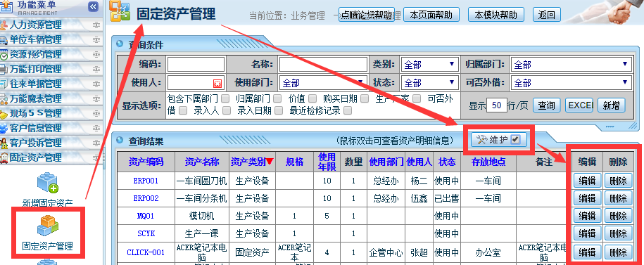The height and width of the screenshot is (265, 644).
Task: Click the red user-picker icon in 使用人 field
Action: (217, 83)
